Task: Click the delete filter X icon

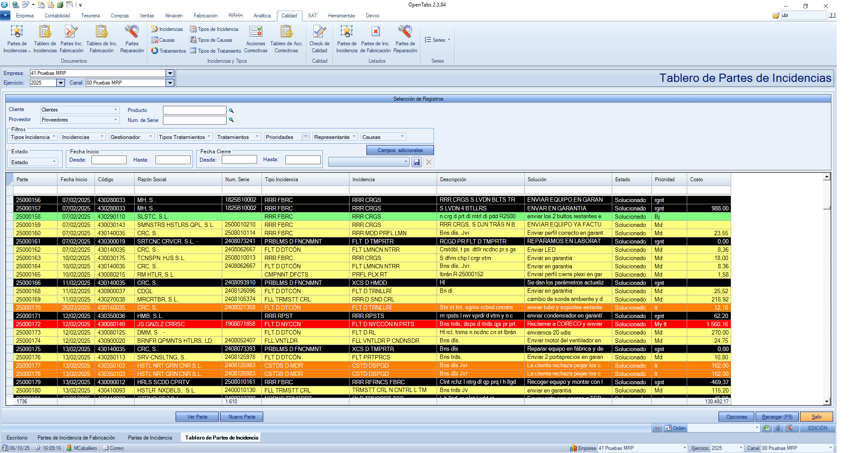Action: pos(429,162)
